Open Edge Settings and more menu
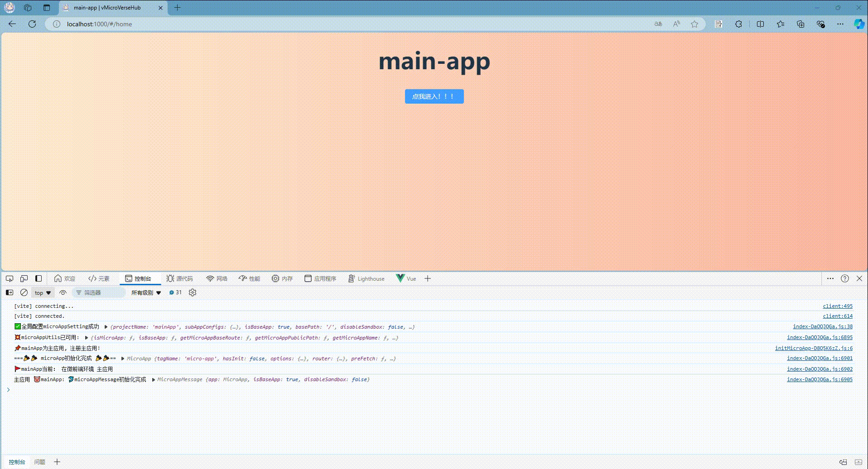 pyautogui.click(x=840, y=24)
